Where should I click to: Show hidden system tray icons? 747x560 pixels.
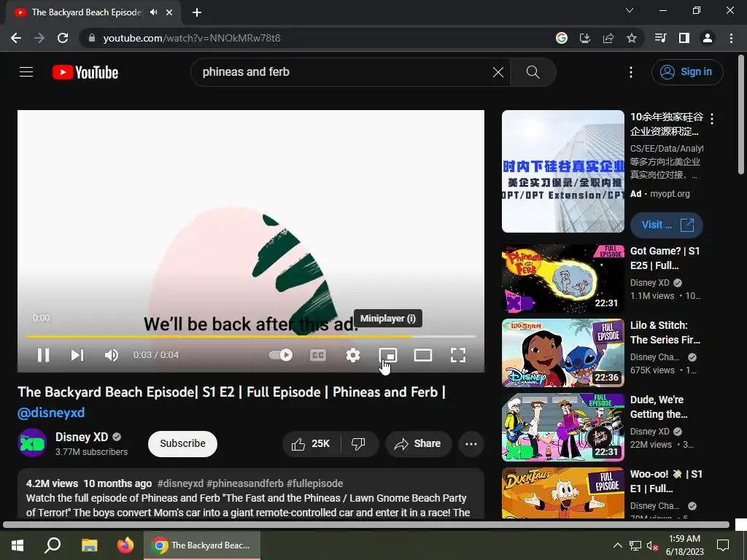617,545
